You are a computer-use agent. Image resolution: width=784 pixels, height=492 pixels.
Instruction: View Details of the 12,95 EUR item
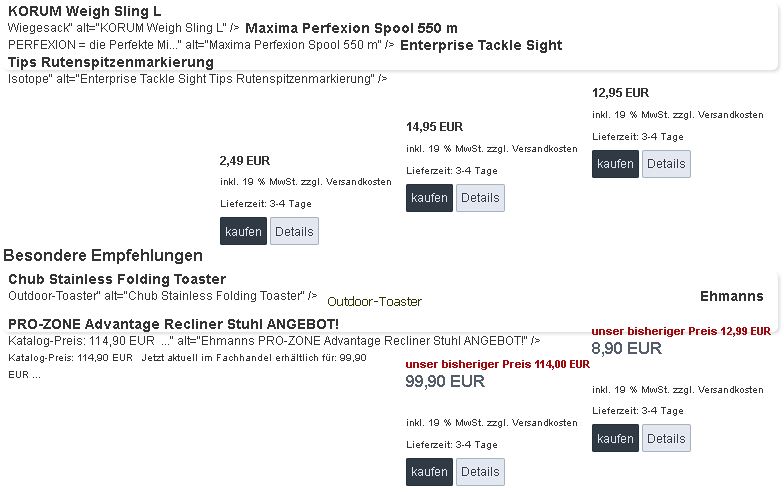tap(666, 164)
